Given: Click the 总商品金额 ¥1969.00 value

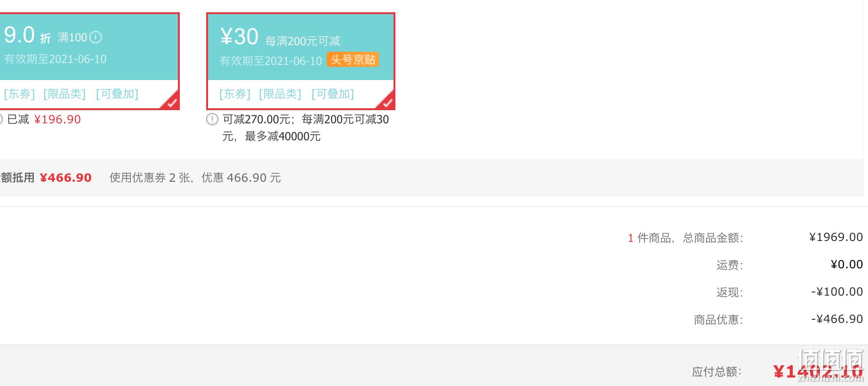Looking at the screenshot, I should point(836,237).
